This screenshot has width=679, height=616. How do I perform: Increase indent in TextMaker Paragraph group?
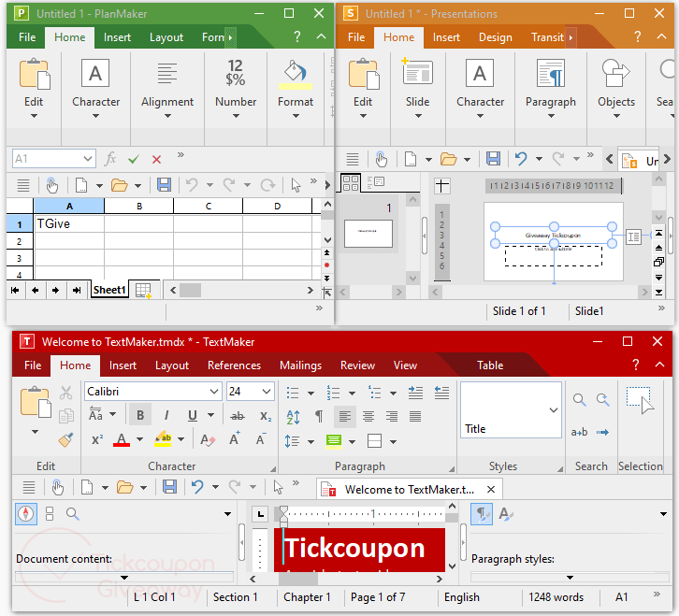point(415,393)
